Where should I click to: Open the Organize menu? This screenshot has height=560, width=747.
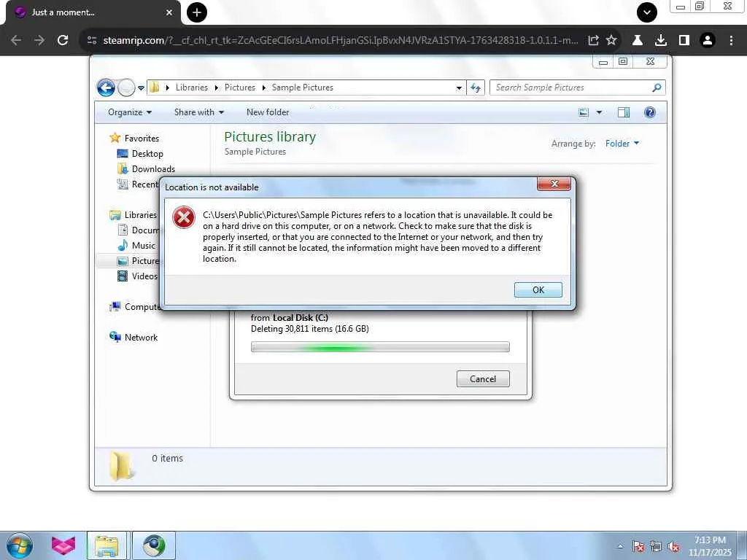click(130, 112)
